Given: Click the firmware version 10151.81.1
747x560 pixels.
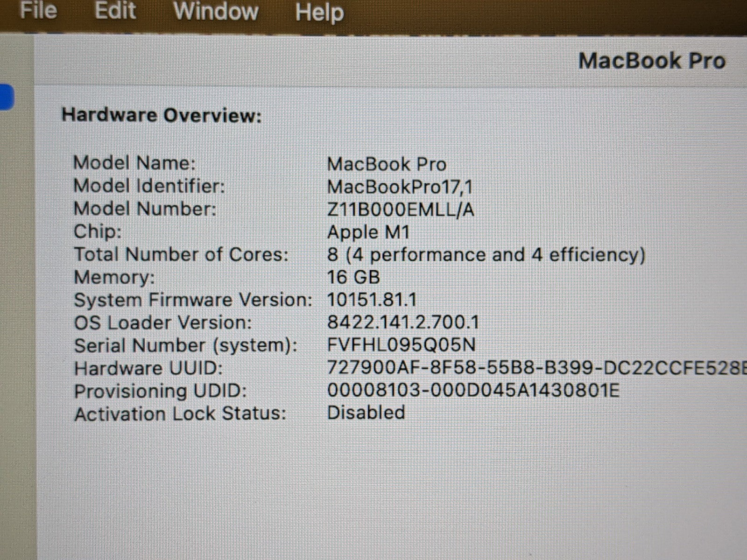Looking at the screenshot, I should [372, 300].
